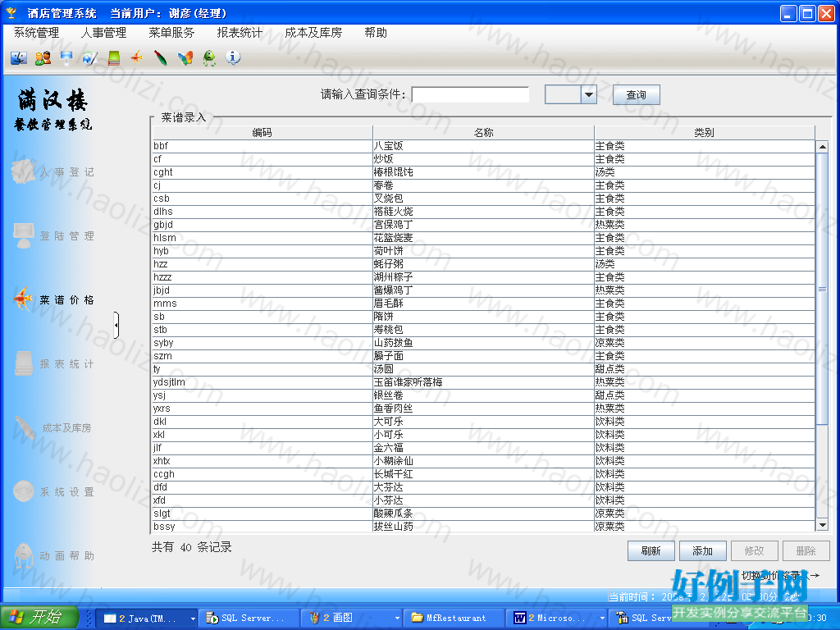Switch to Java taskbar item
The image size is (840, 630).
click(148, 619)
